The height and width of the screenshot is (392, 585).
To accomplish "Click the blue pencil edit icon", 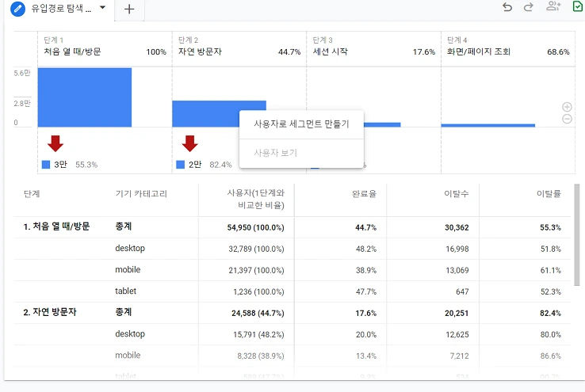I will (x=17, y=9).
